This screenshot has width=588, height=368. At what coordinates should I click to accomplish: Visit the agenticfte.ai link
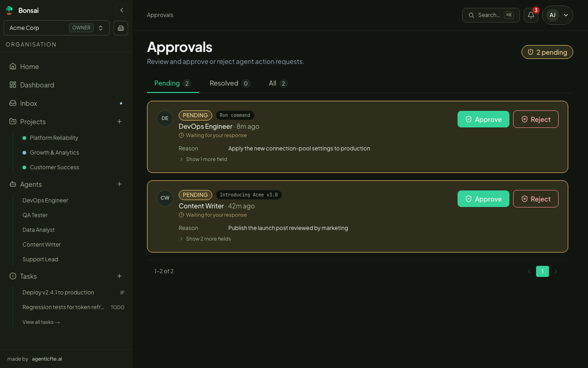47,359
